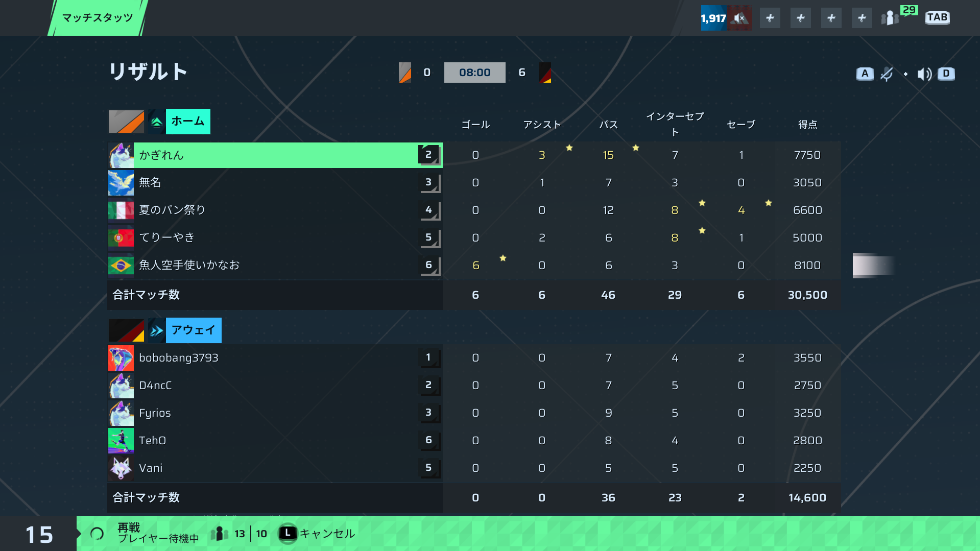980x551 pixels.
Task: Toggle the speaker volume icon
Action: (x=924, y=74)
